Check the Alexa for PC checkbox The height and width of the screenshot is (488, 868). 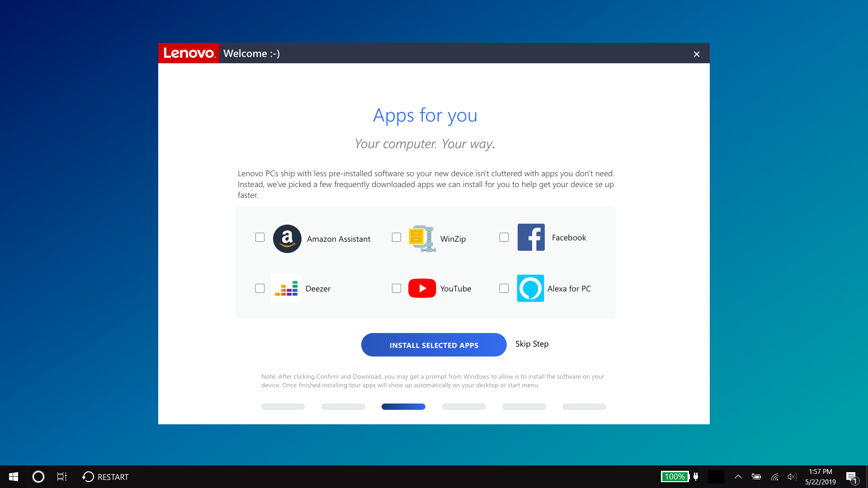click(x=504, y=288)
